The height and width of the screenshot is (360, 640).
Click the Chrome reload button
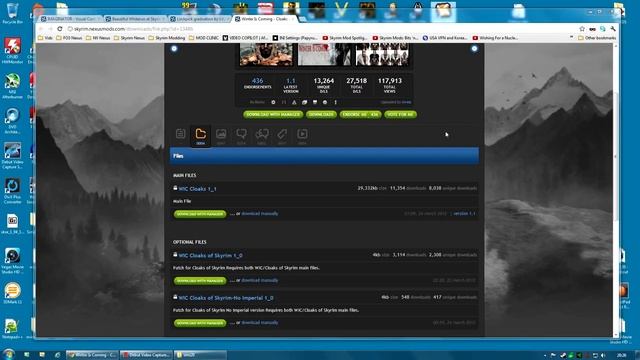[60, 29]
